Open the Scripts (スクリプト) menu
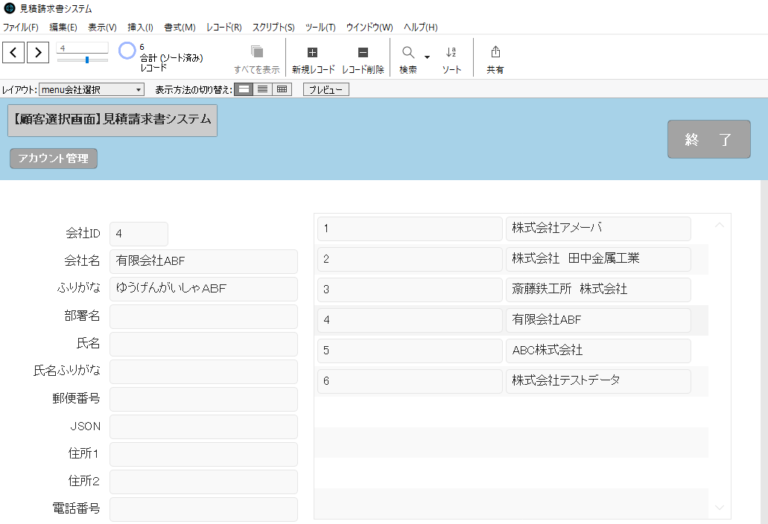 273,27
